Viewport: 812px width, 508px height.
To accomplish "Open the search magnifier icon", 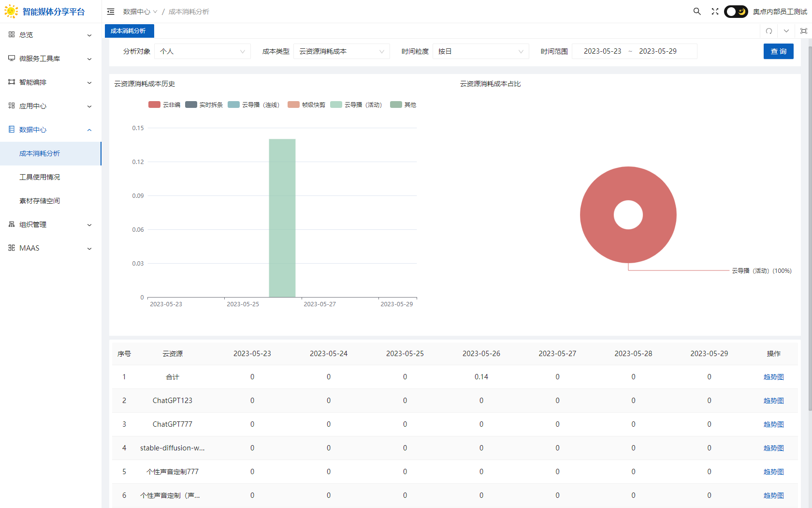I will 697,11.
